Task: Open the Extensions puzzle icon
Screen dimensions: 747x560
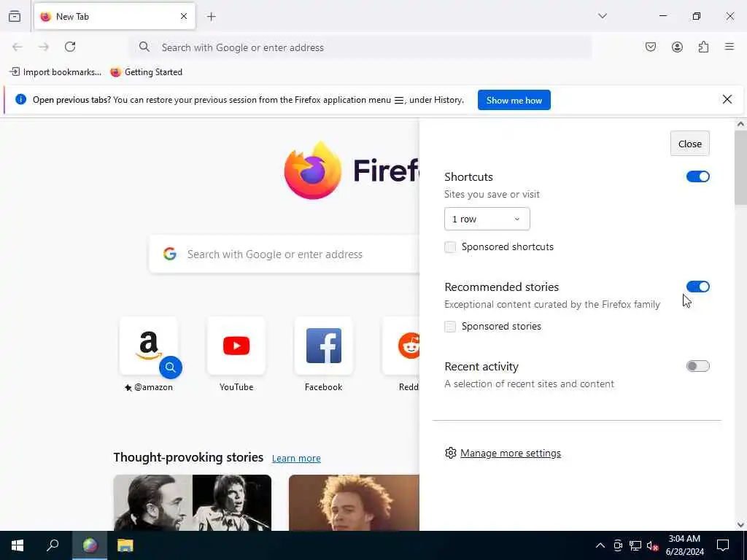Action: [703, 47]
